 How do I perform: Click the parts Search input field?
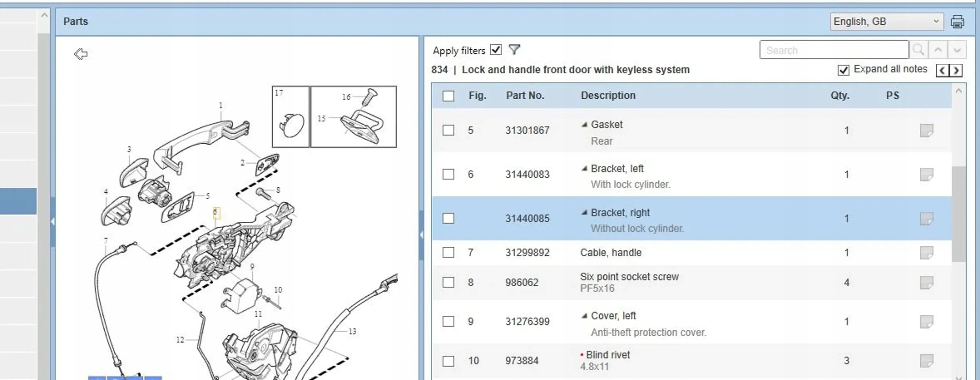tap(834, 50)
